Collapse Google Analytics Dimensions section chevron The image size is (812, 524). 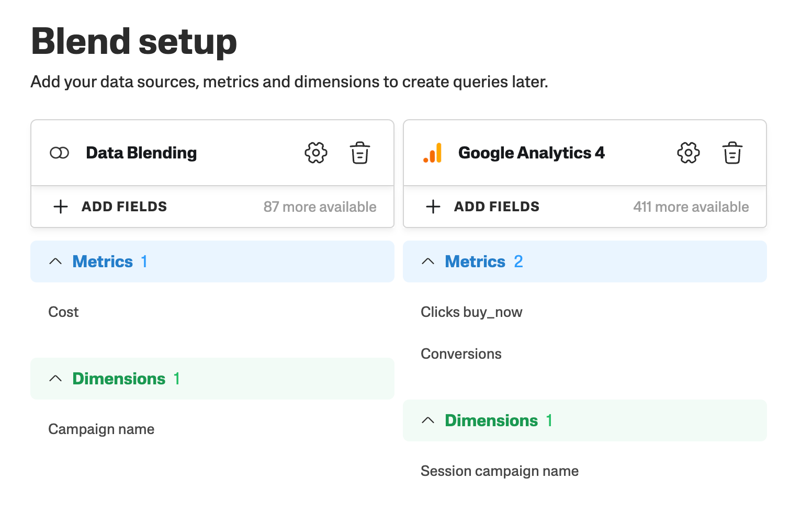point(428,420)
